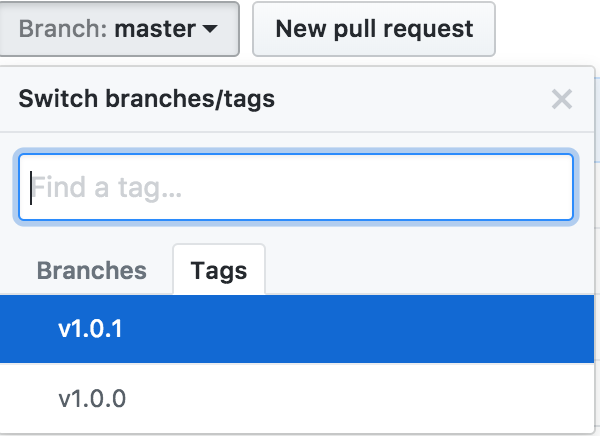Pick the highlighted v1.0.1 entry
Screen dimensions: 600x436
[297, 329]
